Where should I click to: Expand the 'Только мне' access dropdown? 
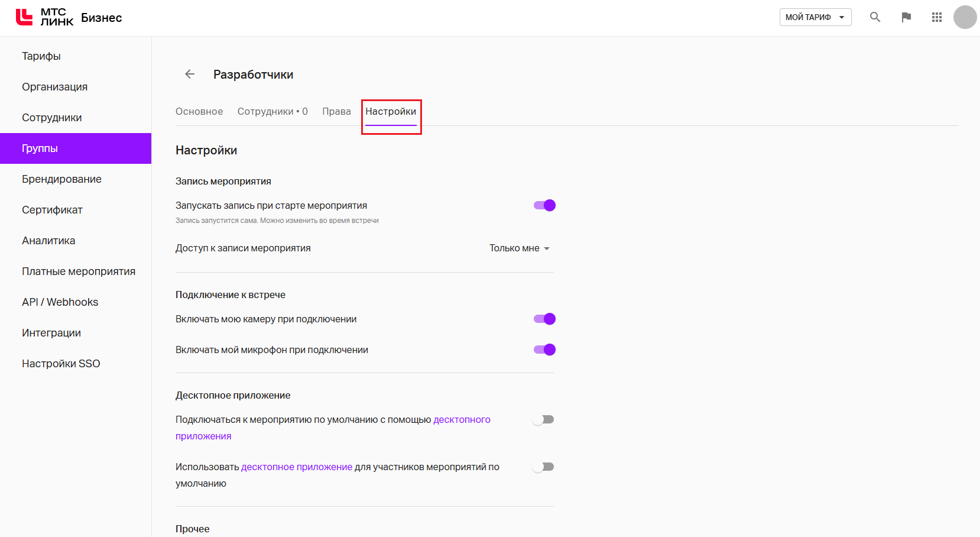520,248
